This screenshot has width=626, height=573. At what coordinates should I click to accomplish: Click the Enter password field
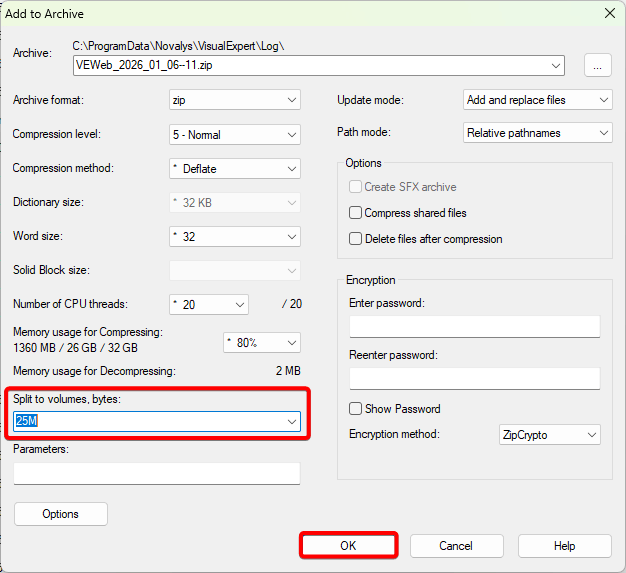pos(474,327)
